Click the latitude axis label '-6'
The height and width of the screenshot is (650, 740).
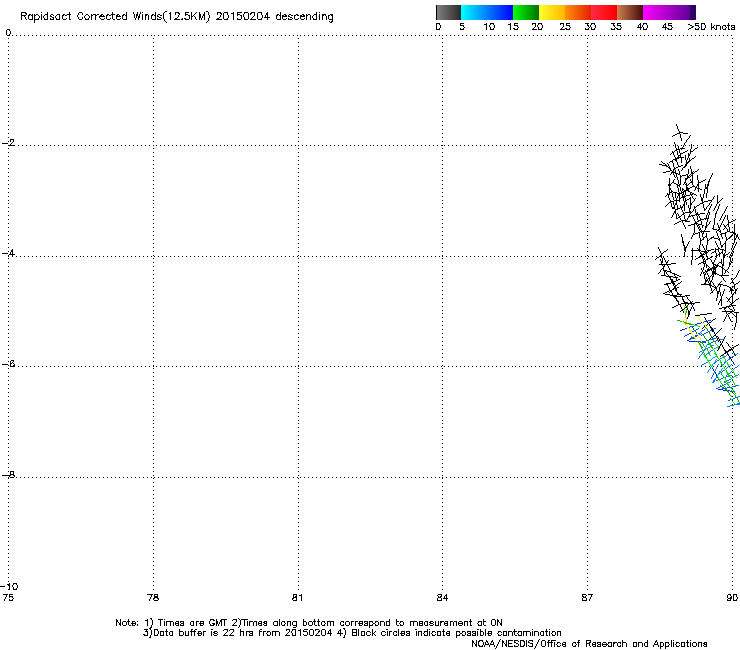[x=8, y=364]
